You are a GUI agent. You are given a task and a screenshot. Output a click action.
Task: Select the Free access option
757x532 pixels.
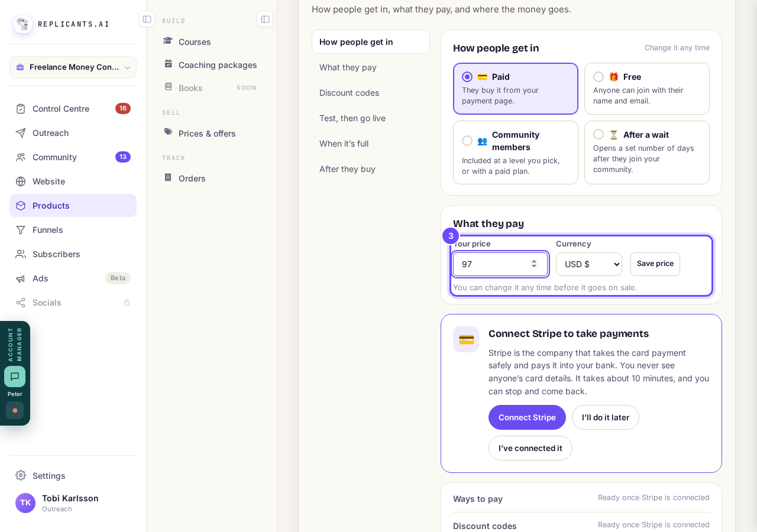pyautogui.click(x=647, y=89)
